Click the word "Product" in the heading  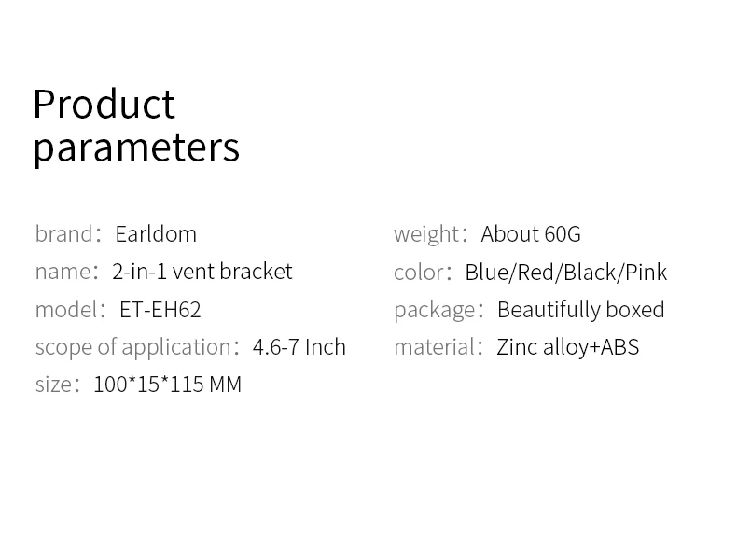(x=104, y=105)
